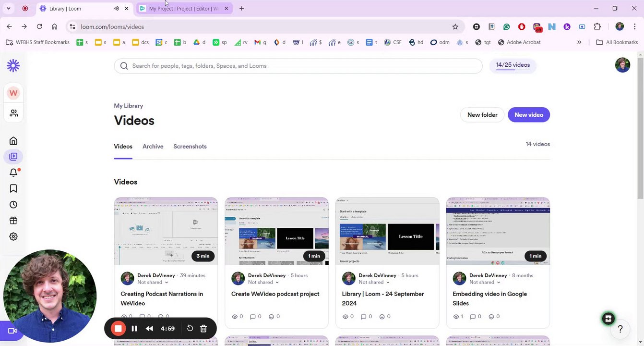Image resolution: width=644 pixels, height=346 pixels.
Task: Open the 14/25 videos usage indicator
Action: [513, 65]
